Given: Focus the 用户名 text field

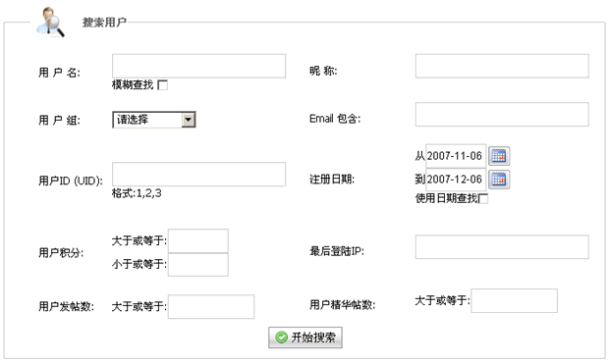Looking at the screenshot, I should coord(198,66).
